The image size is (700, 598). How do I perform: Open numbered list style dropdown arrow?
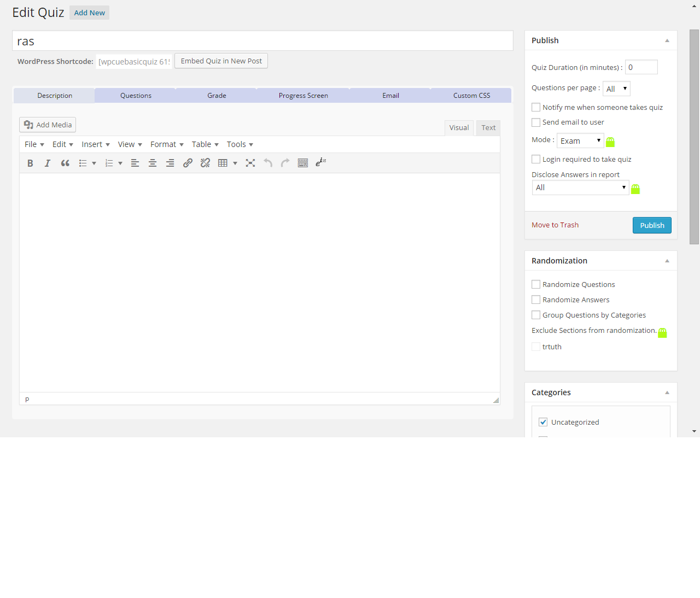[120, 163]
